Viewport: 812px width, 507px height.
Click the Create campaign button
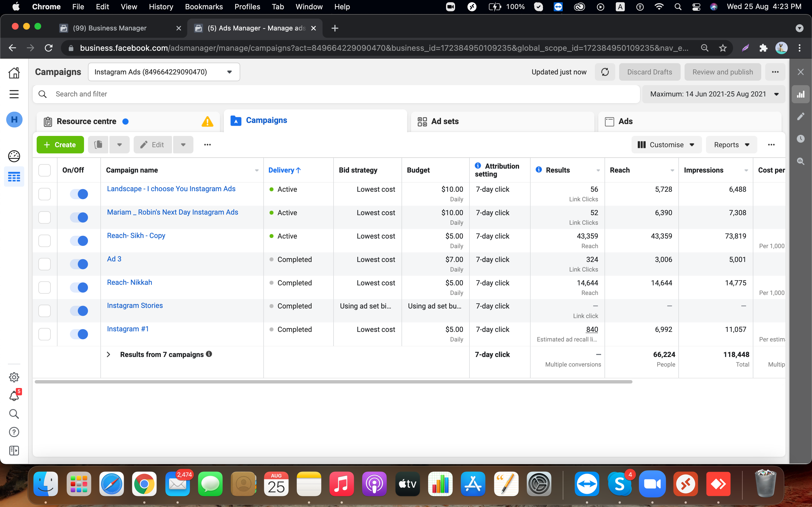tap(61, 144)
